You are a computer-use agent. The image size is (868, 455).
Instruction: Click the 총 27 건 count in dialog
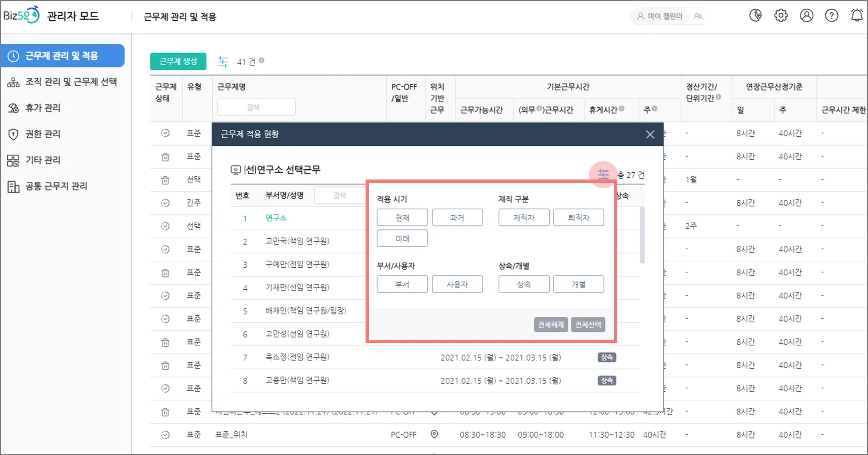point(631,175)
